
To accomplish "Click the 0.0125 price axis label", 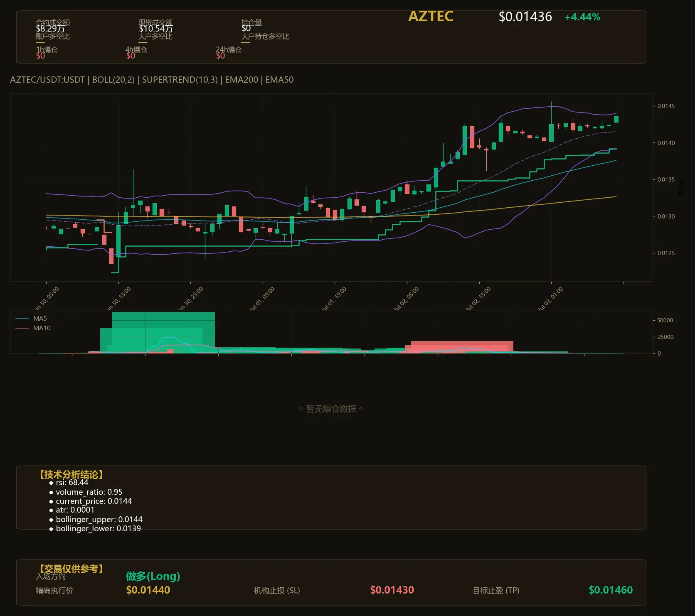I will (x=666, y=253).
